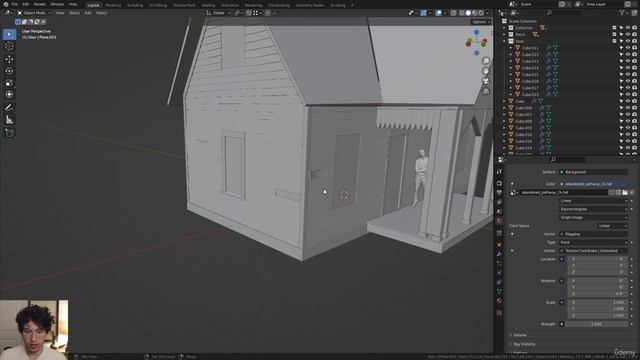
Task: Click the Rotation Z value field
Action: [x=598, y=293]
